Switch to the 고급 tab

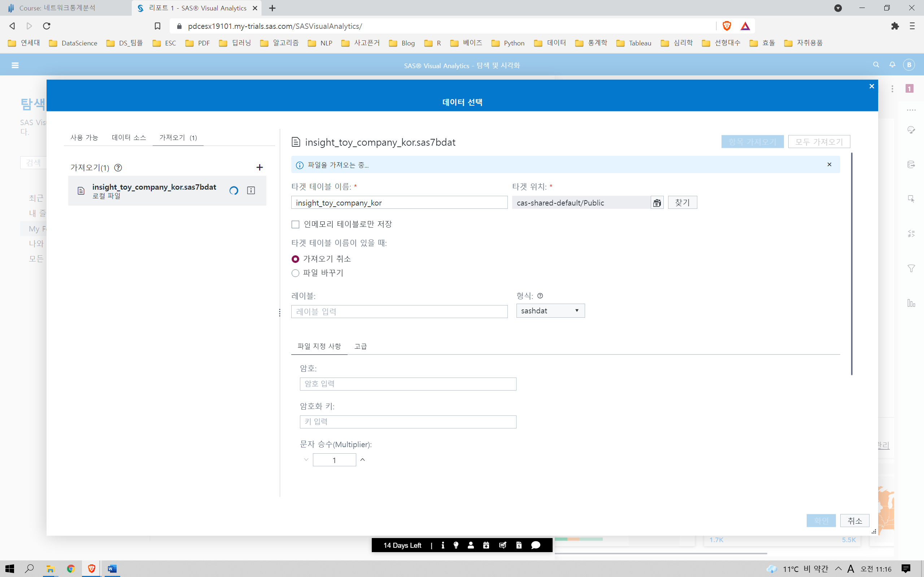pos(361,346)
